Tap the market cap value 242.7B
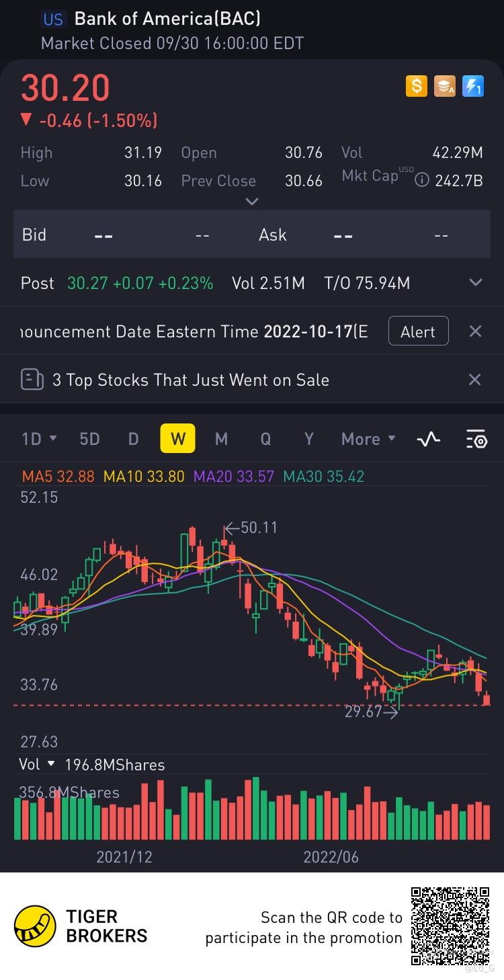The height and width of the screenshot is (980, 504). pos(459,181)
